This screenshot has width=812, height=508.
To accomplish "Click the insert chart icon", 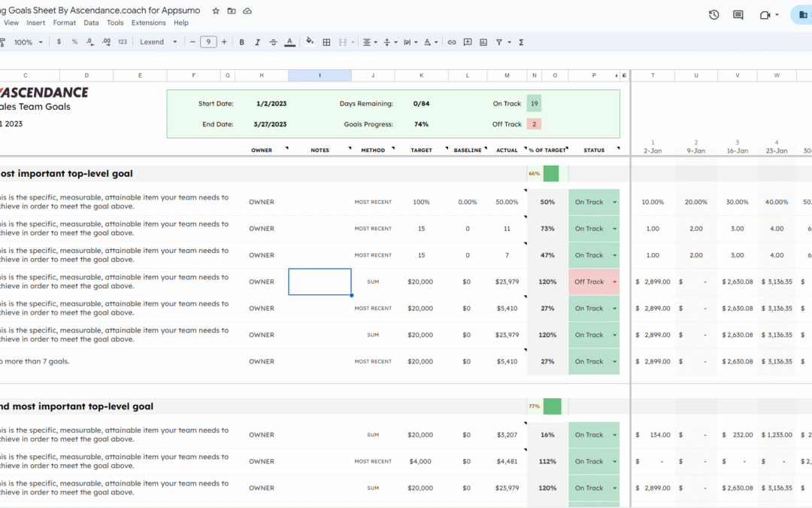I will [x=483, y=42].
